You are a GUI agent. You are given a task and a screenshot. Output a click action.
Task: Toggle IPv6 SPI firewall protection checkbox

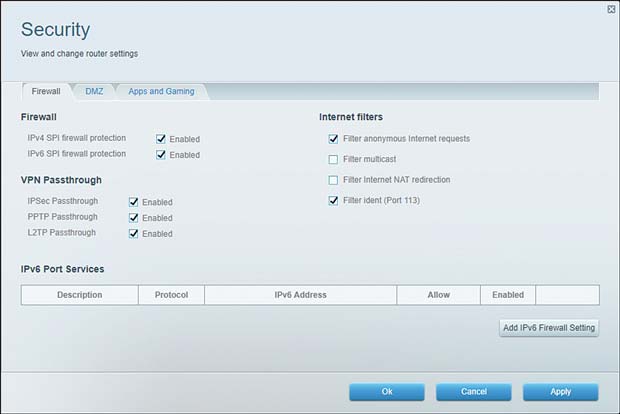[x=161, y=155]
